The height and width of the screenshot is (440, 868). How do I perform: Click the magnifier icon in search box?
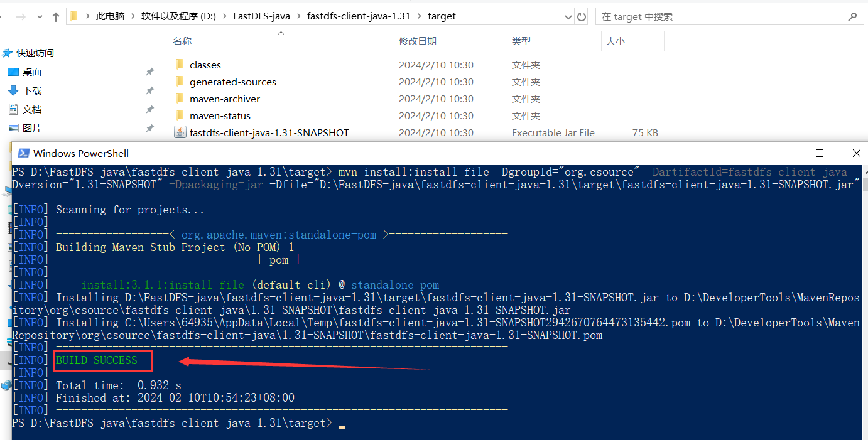coord(852,17)
